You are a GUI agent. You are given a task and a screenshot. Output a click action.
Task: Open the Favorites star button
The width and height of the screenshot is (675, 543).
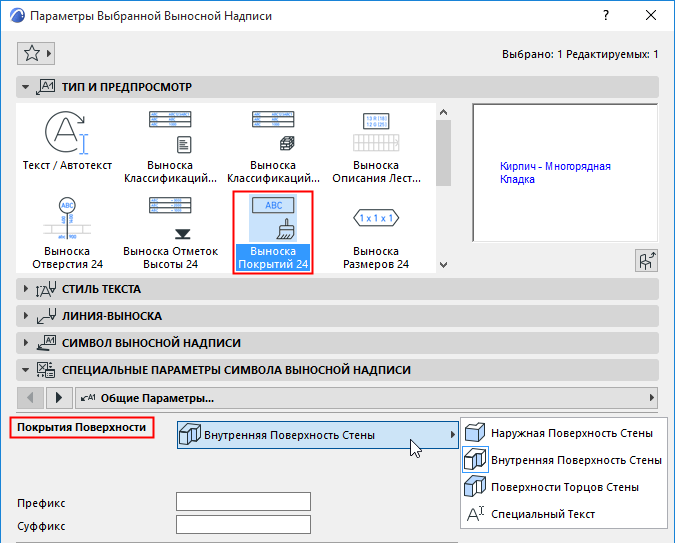[36, 53]
